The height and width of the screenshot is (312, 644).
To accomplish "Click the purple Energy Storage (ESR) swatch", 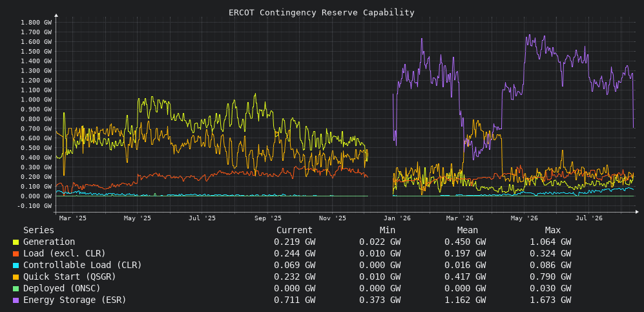I will tap(16, 300).
